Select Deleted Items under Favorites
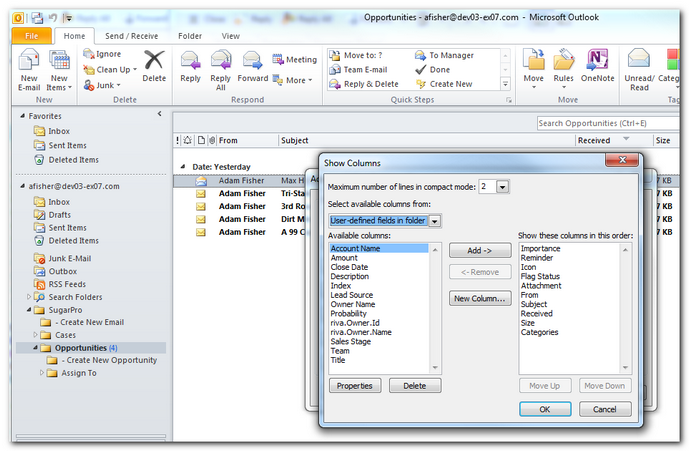689x451 pixels. pos(73,160)
